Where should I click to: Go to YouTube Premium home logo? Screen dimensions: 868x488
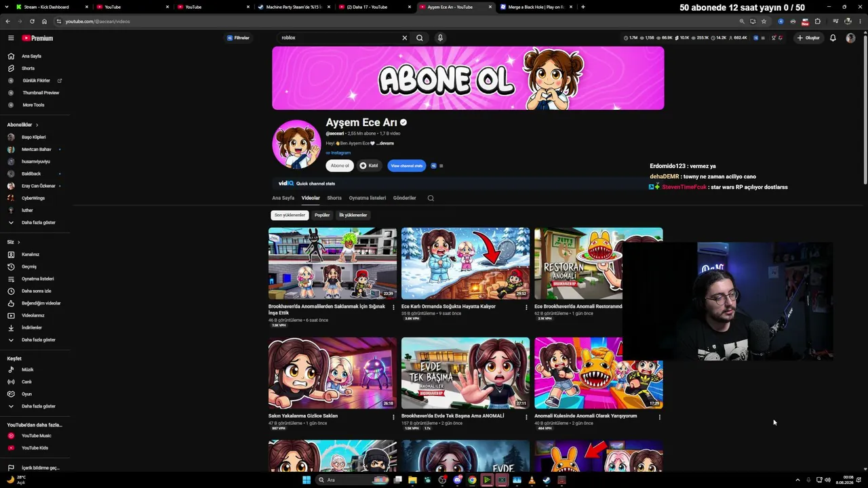point(37,38)
